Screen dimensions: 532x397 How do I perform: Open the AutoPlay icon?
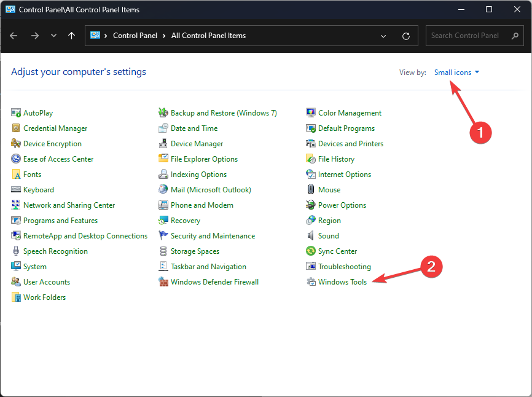pos(16,112)
